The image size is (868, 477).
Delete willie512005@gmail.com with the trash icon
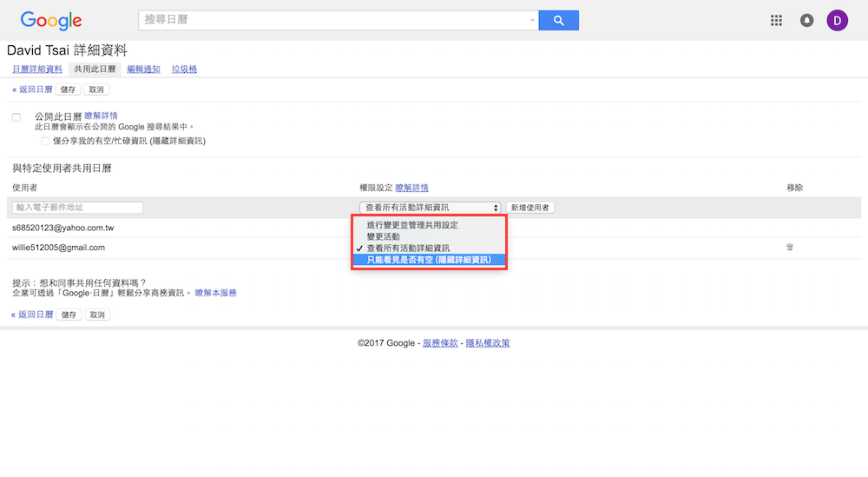(x=789, y=248)
